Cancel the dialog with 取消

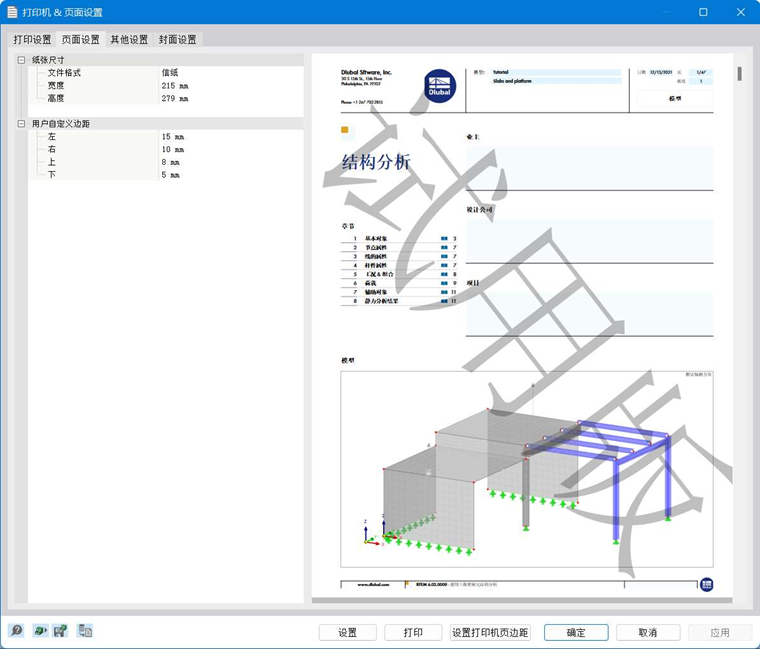click(x=648, y=633)
